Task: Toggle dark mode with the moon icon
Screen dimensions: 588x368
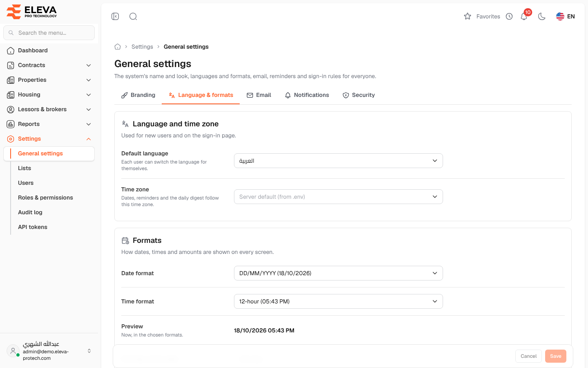Action: (542, 16)
